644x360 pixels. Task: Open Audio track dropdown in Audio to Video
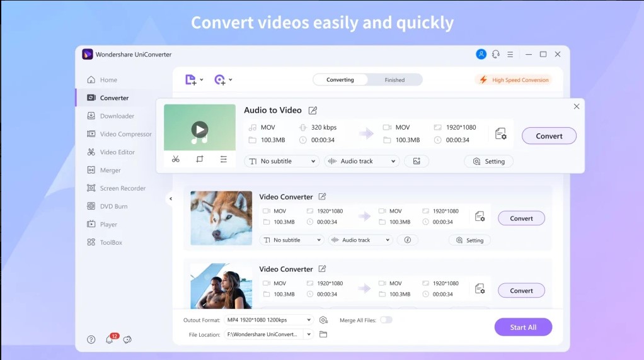tap(362, 161)
